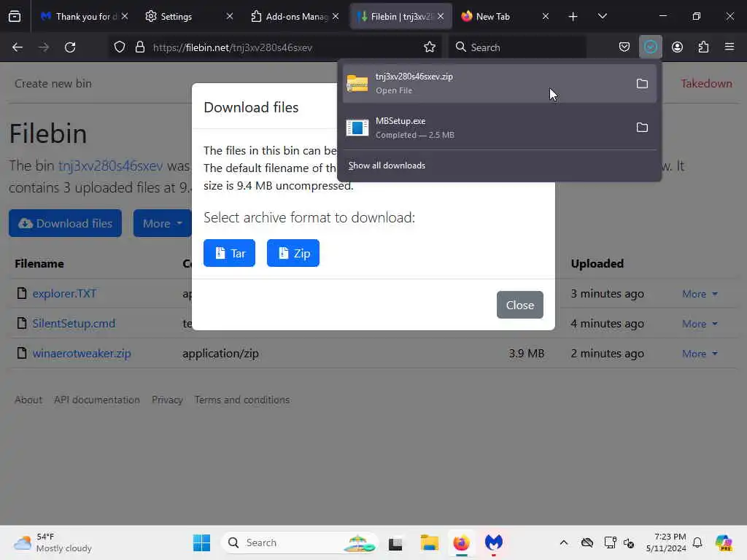The image size is (747, 560).
Task: Open the Firefox account icon
Action: [677, 47]
